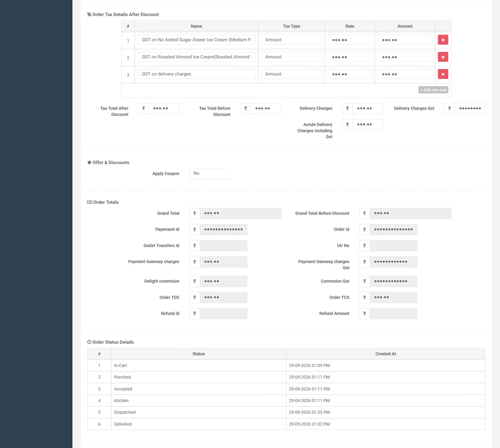Focus the Tax Total Before Discount field
This screenshot has width=500, height=448.
click(x=266, y=108)
